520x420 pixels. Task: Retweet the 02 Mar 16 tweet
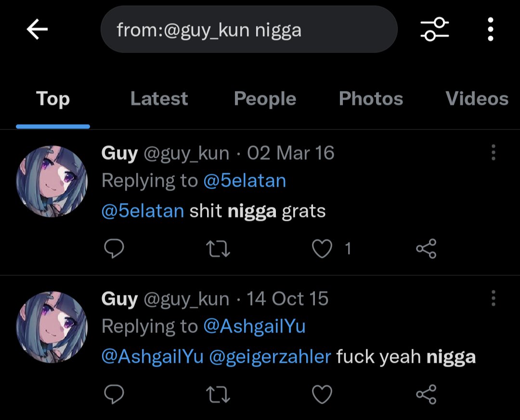coord(218,249)
